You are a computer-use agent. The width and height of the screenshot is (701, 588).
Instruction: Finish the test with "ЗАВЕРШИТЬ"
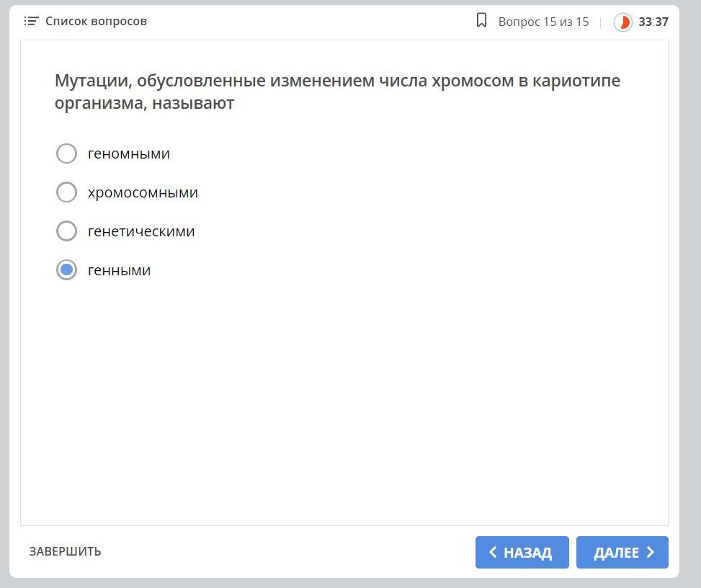[65, 551]
